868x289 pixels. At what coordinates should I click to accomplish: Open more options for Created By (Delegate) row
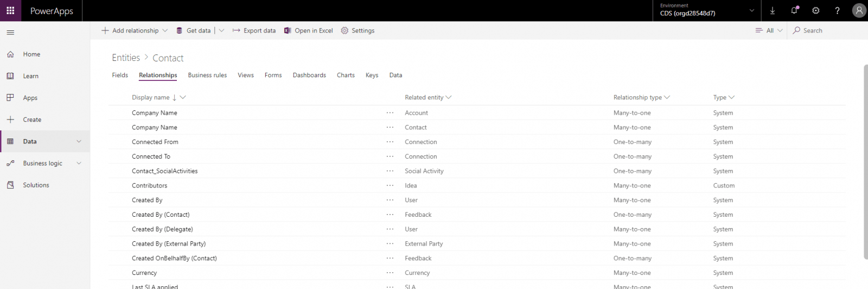pyautogui.click(x=390, y=229)
